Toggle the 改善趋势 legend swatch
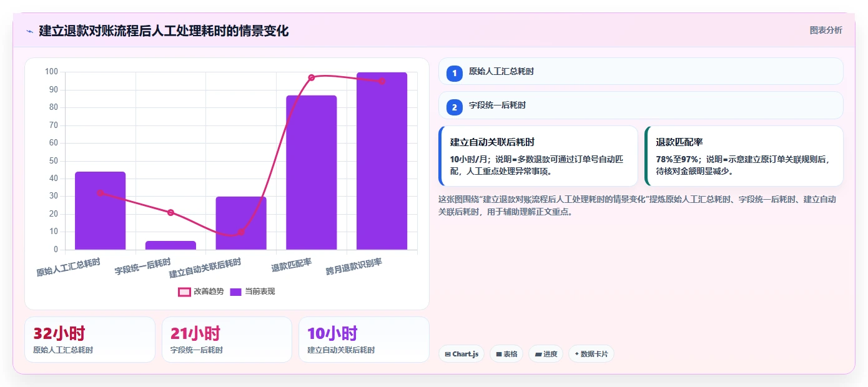This screenshot has width=868, height=387. click(184, 291)
